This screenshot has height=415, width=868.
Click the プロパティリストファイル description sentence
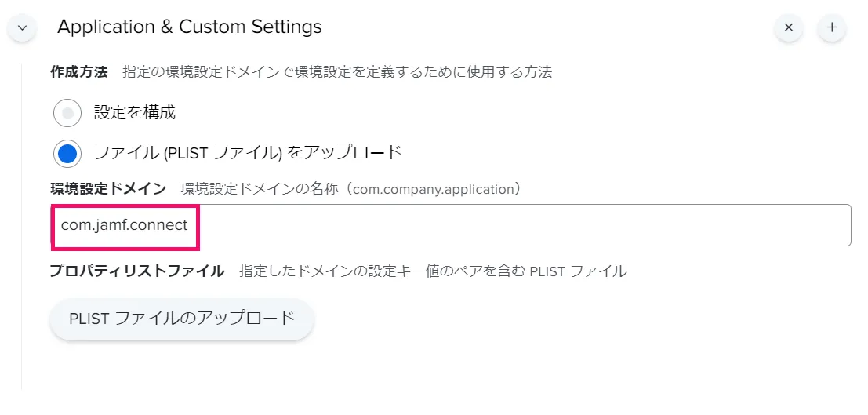[x=433, y=271]
